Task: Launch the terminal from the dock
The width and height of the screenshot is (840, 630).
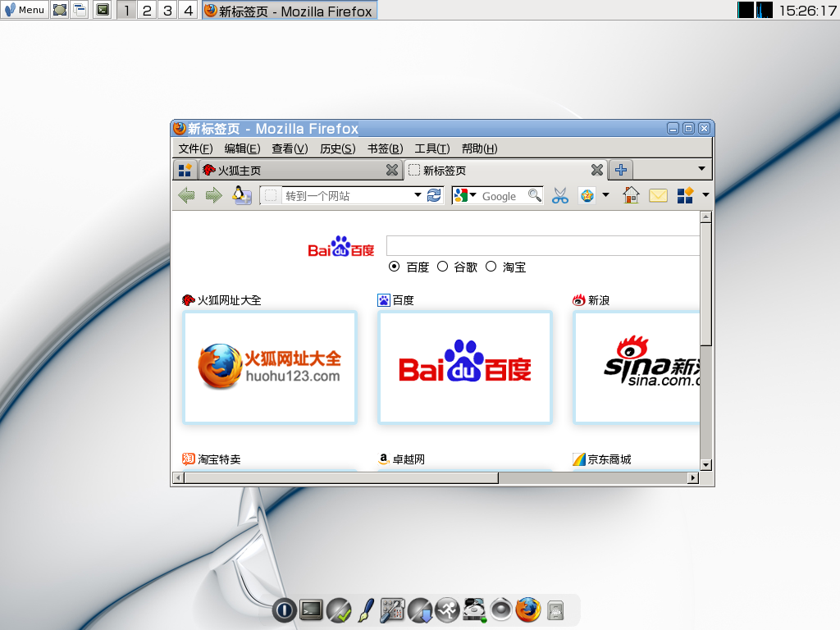Action: (311, 609)
